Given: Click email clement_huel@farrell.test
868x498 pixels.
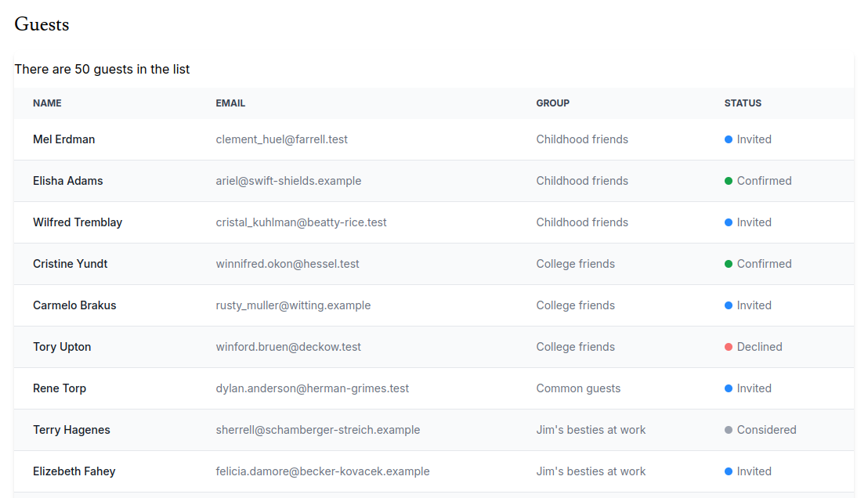Looking at the screenshot, I should [281, 139].
